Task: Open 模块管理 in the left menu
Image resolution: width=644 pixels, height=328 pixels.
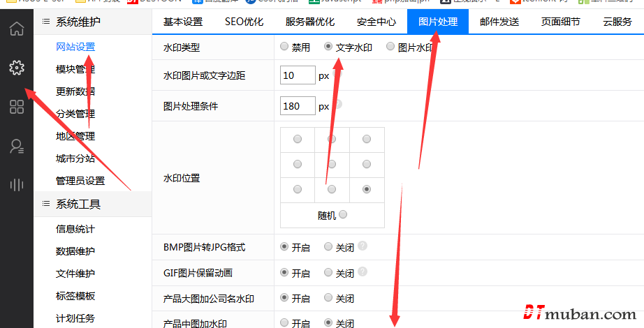Action: [x=75, y=69]
